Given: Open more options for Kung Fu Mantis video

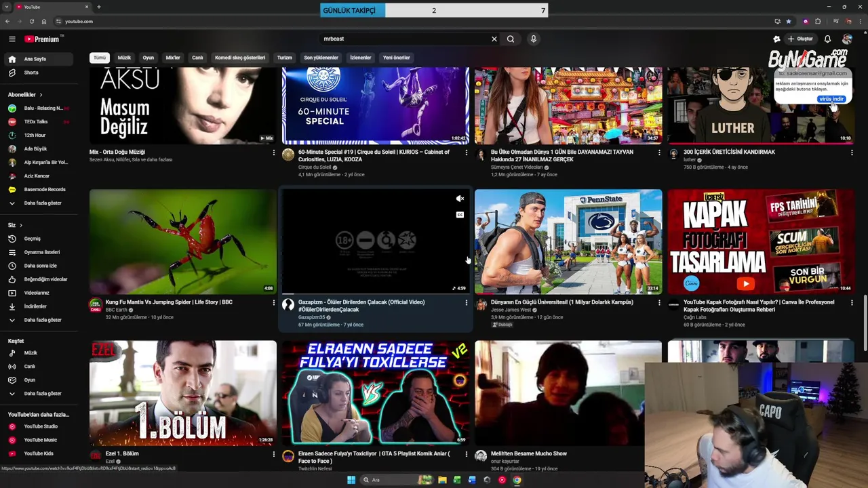Looking at the screenshot, I should pyautogui.click(x=274, y=303).
